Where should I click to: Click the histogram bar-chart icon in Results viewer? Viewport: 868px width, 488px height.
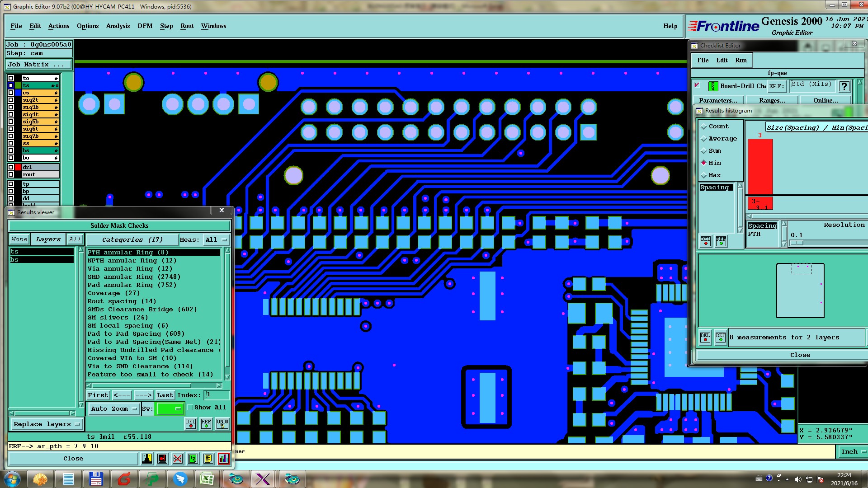click(x=223, y=459)
